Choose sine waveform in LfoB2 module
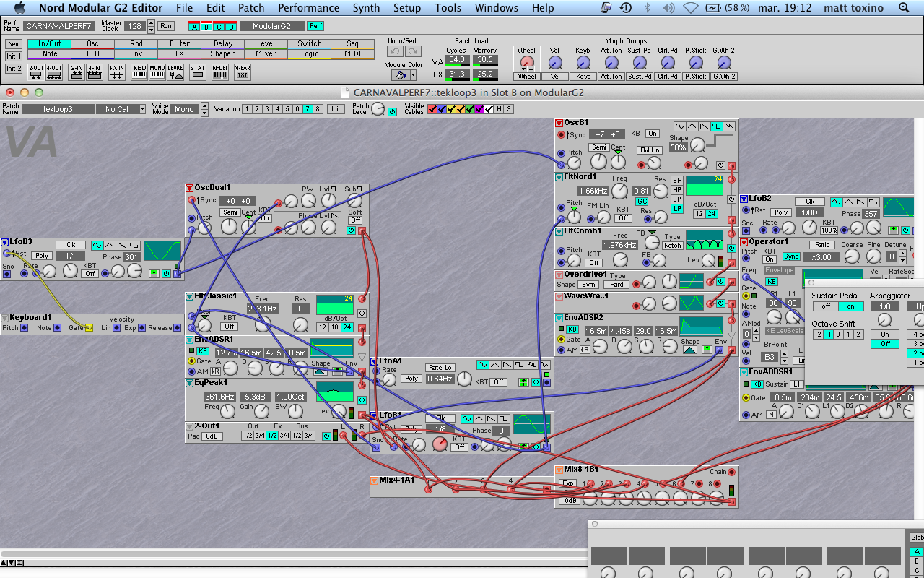924x578 pixels. tap(837, 202)
